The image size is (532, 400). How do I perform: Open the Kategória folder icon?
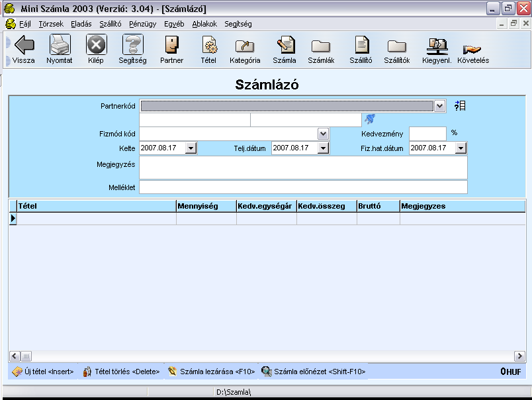point(245,46)
